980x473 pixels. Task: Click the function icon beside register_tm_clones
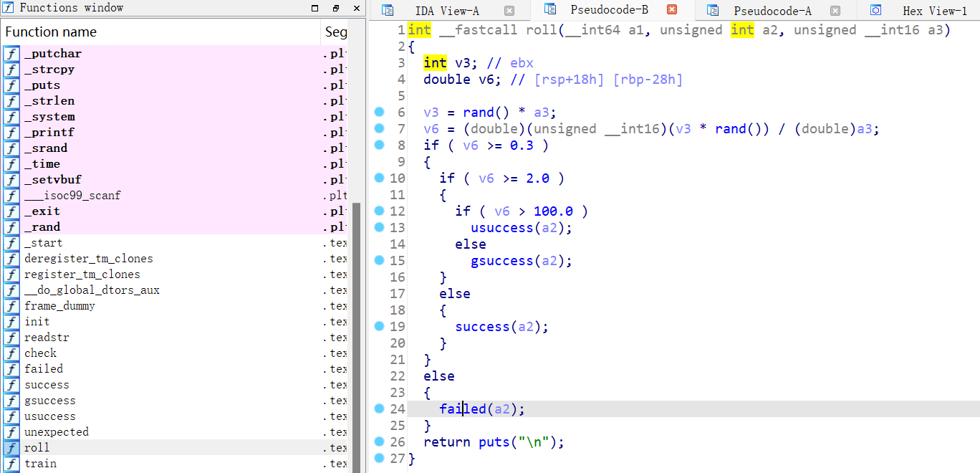(x=11, y=274)
